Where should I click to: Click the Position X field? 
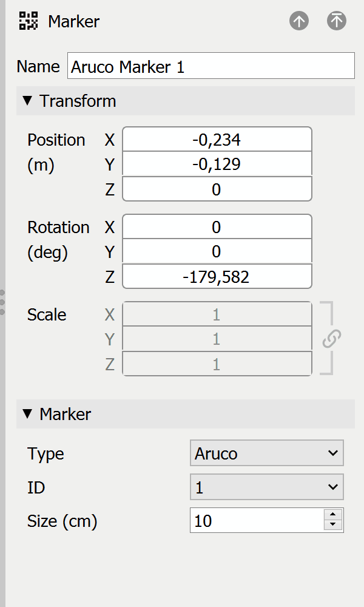tap(217, 140)
